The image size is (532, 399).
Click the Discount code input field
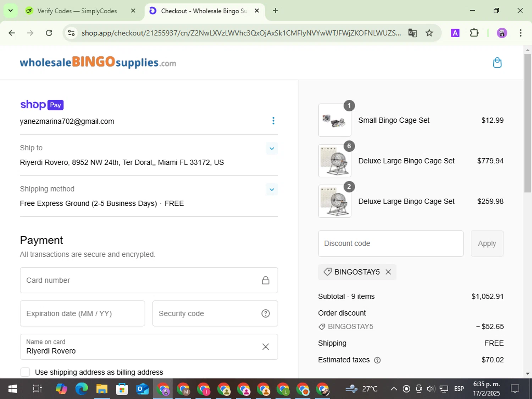click(x=391, y=244)
